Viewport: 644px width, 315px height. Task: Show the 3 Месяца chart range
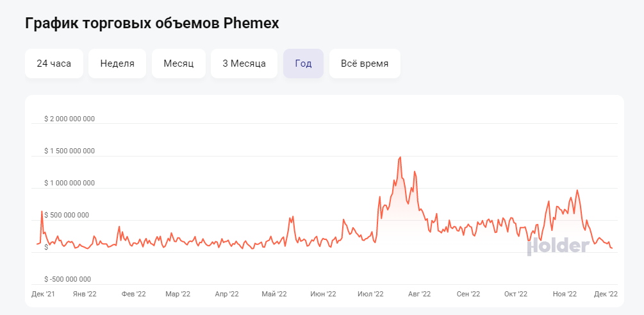244,64
